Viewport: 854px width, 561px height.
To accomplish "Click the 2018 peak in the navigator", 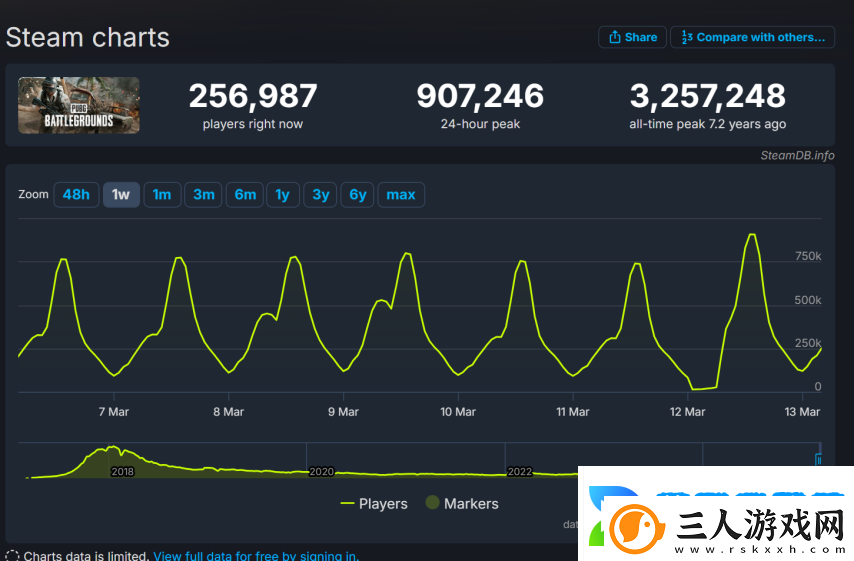I will pyautogui.click(x=113, y=449).
